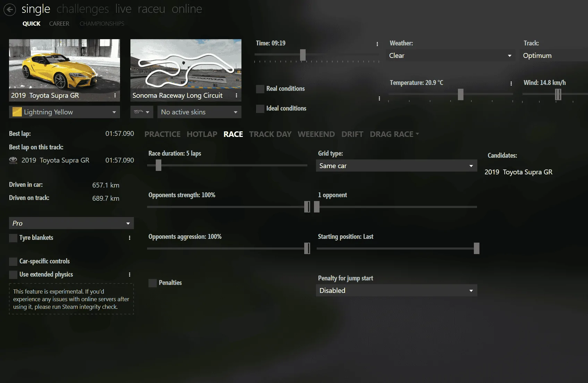Viewport: 588px width, 383px height.
Task: Enable Ideal conditions checkbox
Action: 260,108
